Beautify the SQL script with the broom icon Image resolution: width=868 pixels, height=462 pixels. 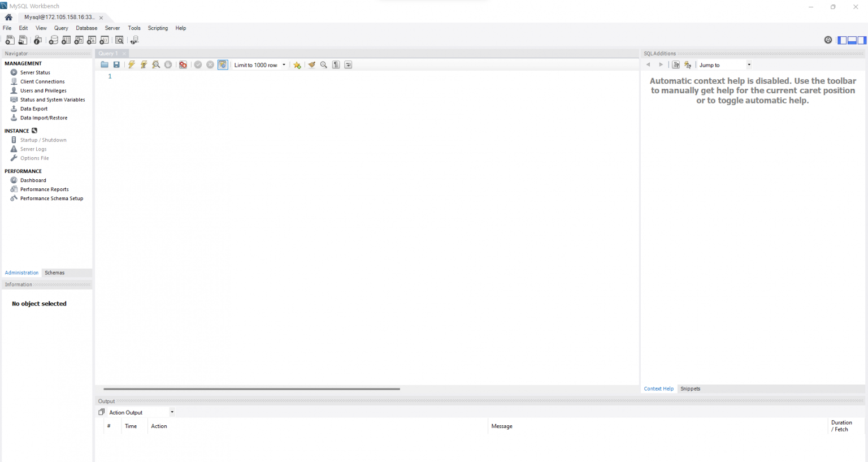point(312,64)
